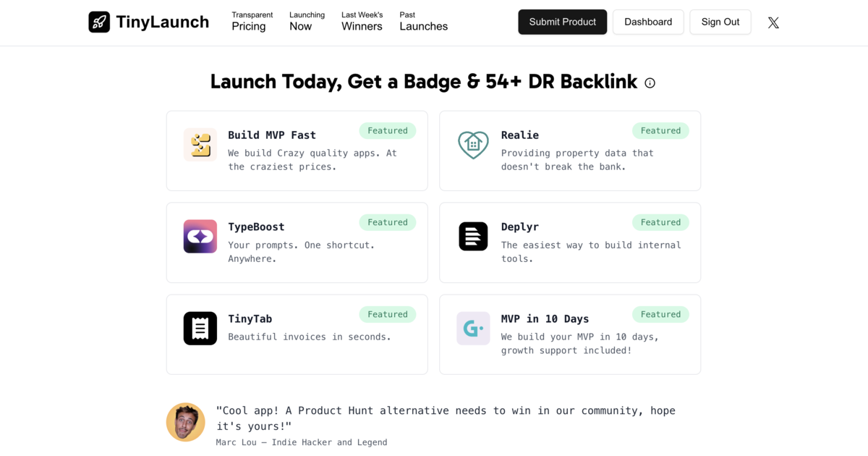Open Last Week's Winners

point(362,20)
